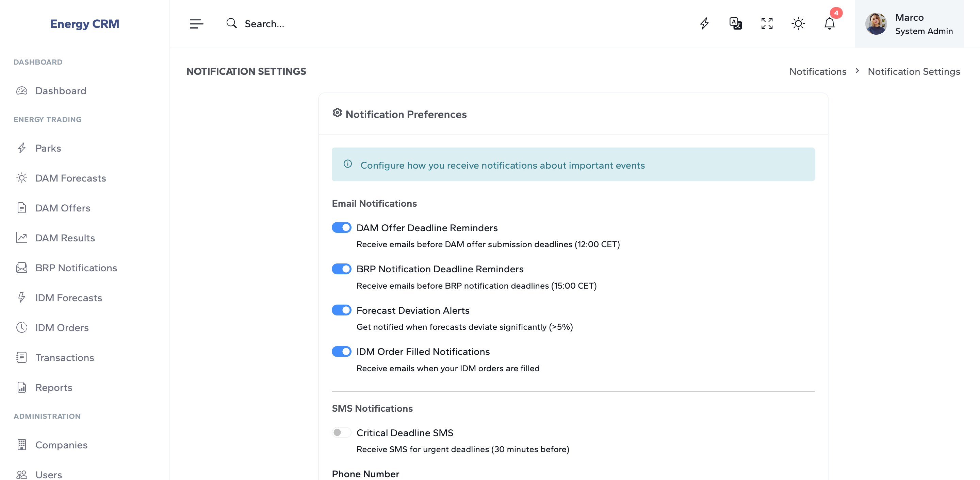This screenshot has width=980, height=480.
Task: Click the hamburger menu toggle icon
Action: (196, 23)
